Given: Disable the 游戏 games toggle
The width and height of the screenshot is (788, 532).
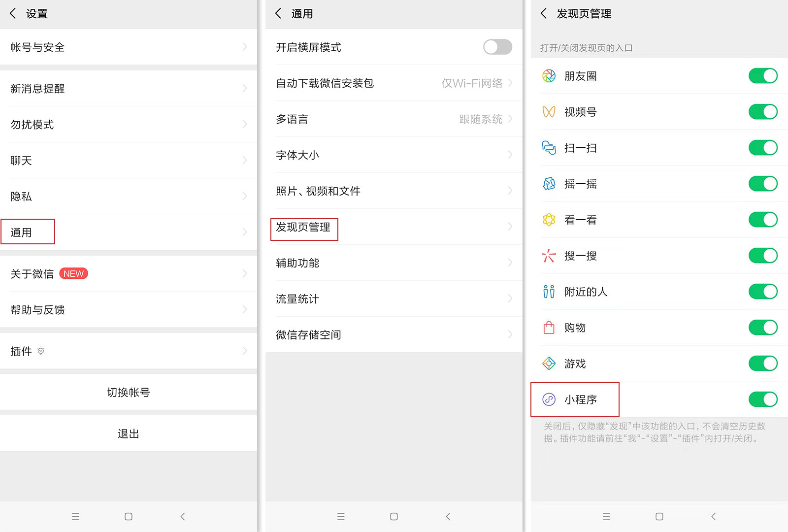Looking at the screenshot, I should pos(762,364).
